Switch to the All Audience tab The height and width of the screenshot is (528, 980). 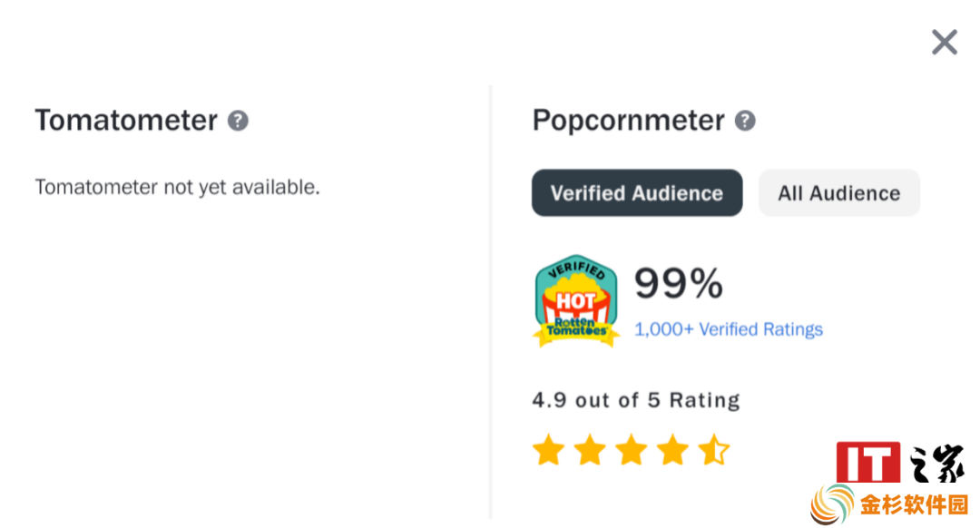pyautogui.click(x=838, y=193)
